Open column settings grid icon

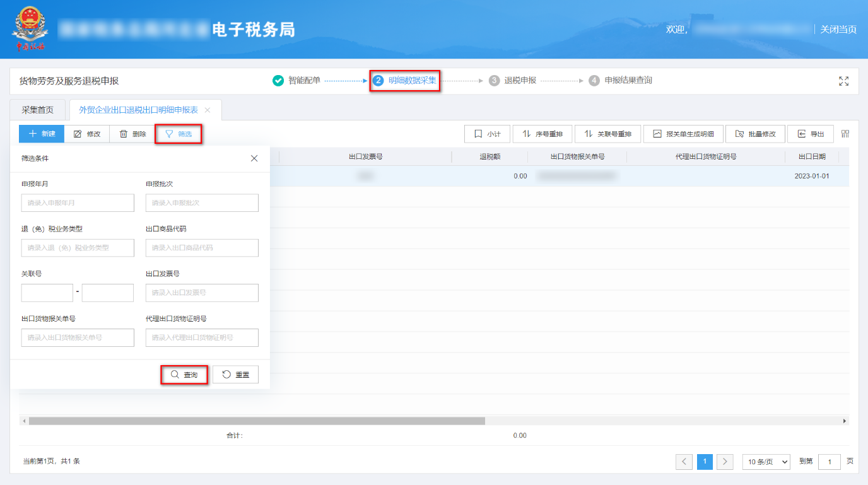tap(845, 134)
